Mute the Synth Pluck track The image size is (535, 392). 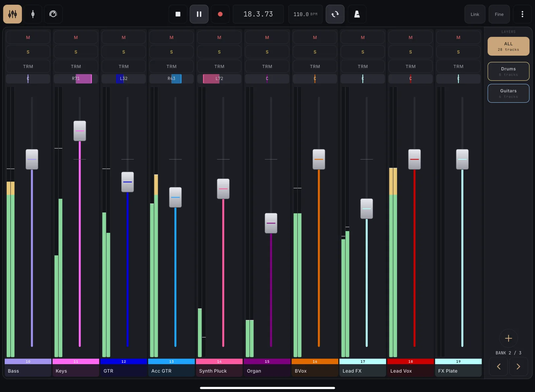click(219, 37)
